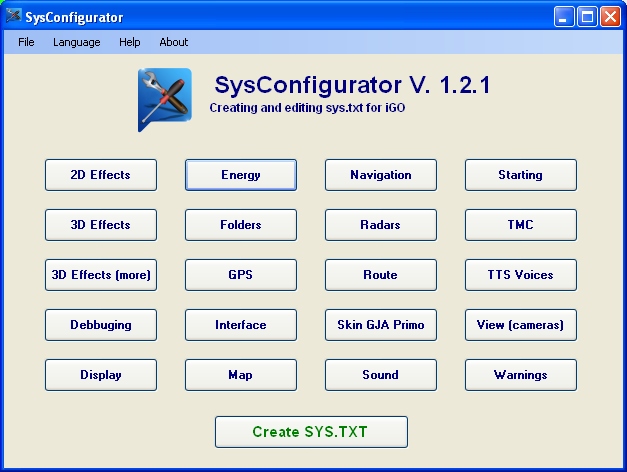Open the Energy settings
This screenshot has width=627, height=472.
tap(241, 175)
